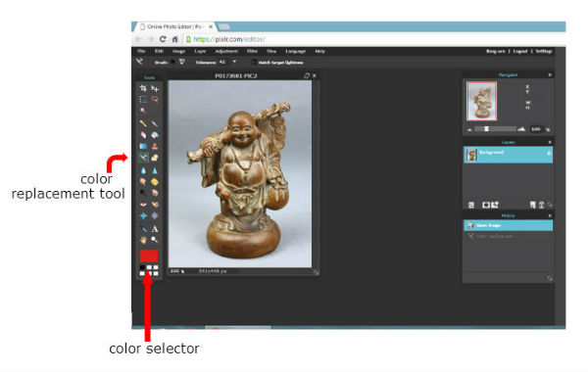Select the Background layer row
Viewport: 588px width, 372px height.
(x=508, y=155)
